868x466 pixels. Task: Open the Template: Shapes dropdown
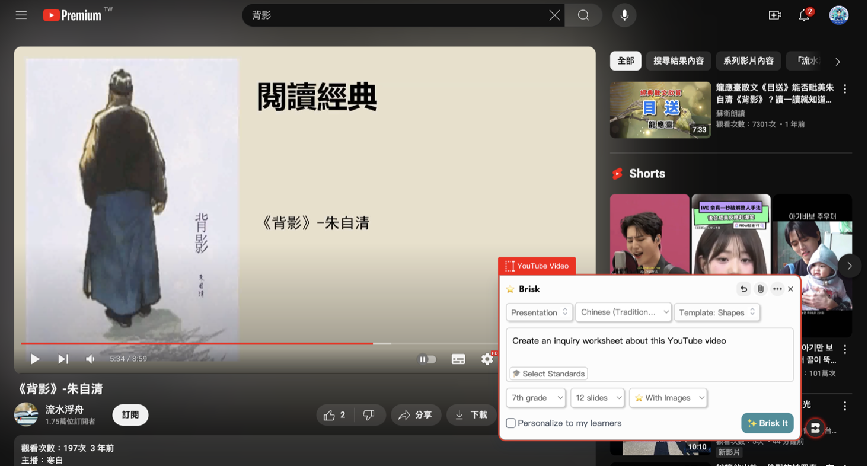717,312
